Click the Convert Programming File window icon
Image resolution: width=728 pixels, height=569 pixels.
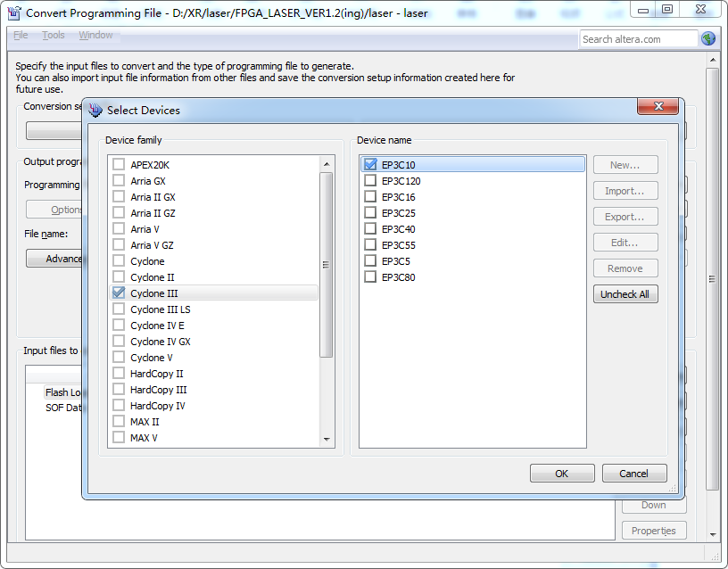point(14,12)
